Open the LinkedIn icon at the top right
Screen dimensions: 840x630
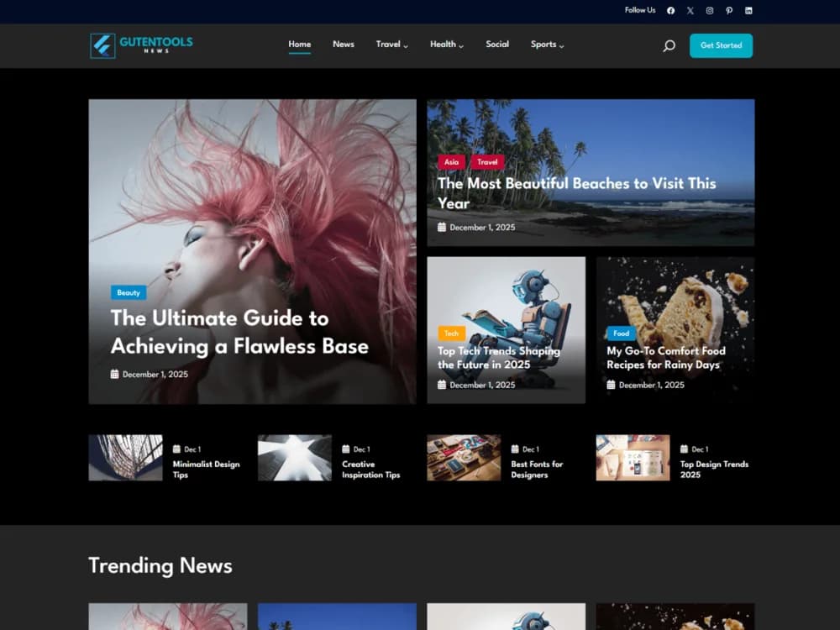pos(748,10)
